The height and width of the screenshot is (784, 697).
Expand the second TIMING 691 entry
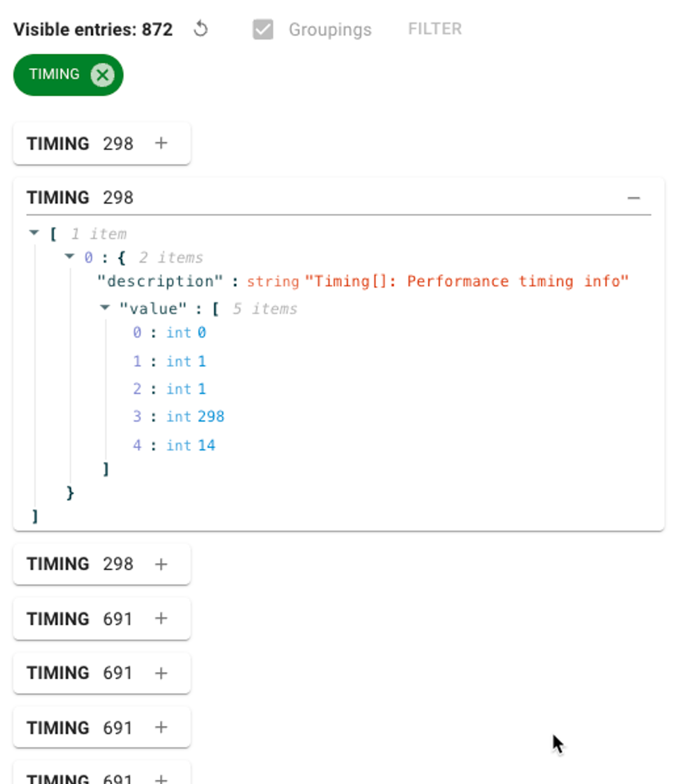161,673
